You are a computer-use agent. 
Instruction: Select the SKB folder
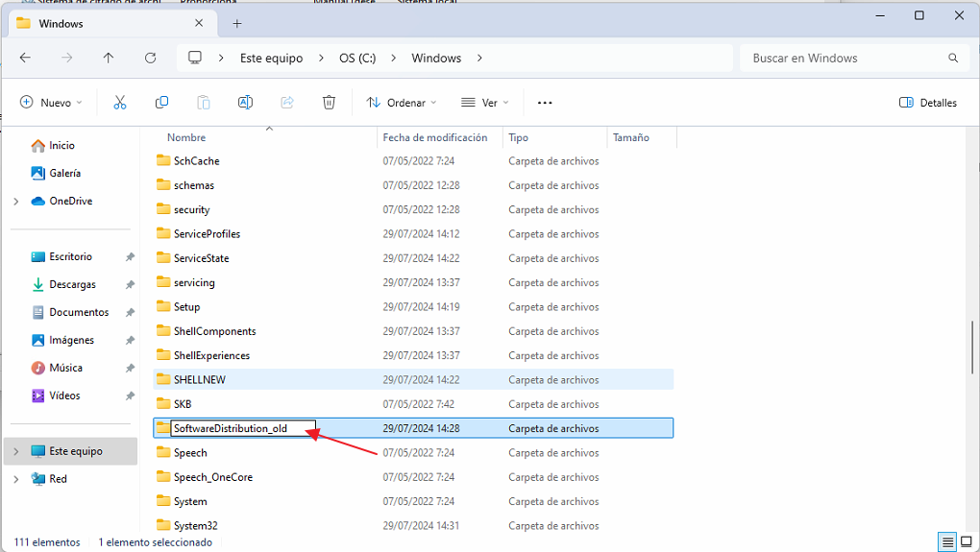[x=413, y=404]
